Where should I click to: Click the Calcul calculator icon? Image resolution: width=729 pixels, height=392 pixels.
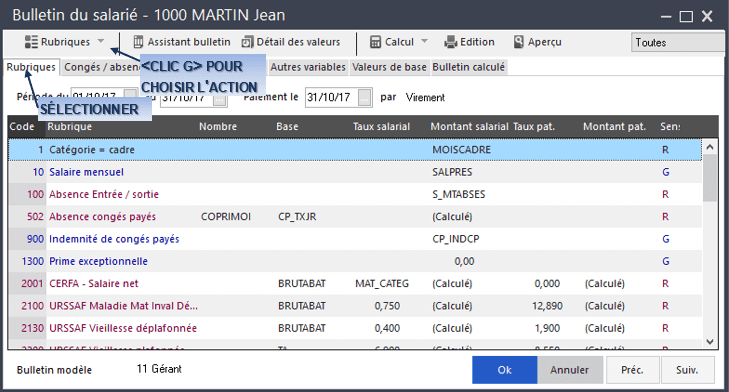coord(375,42)
